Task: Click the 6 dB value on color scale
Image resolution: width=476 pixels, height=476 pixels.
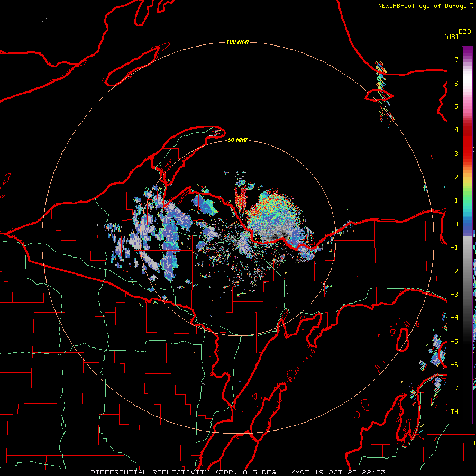Action: coord(456,83)
